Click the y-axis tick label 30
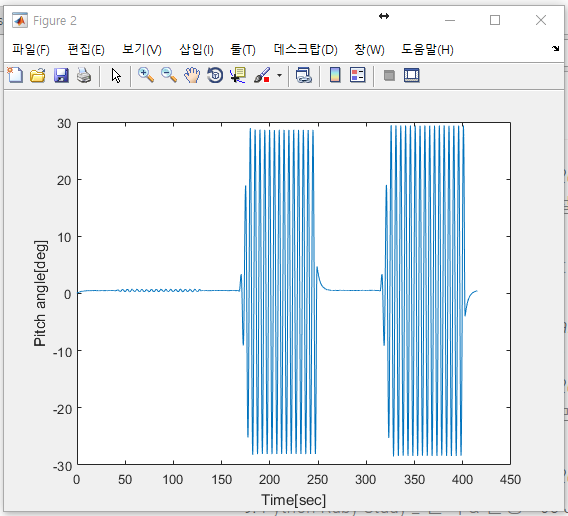This screenshot has height=516, width=568. click(x=64, y=124)
